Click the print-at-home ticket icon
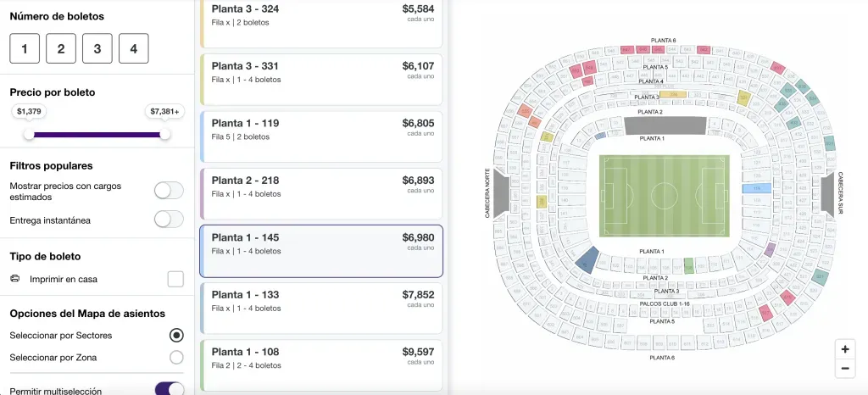The image size is (868, 395). pos(15,278)
